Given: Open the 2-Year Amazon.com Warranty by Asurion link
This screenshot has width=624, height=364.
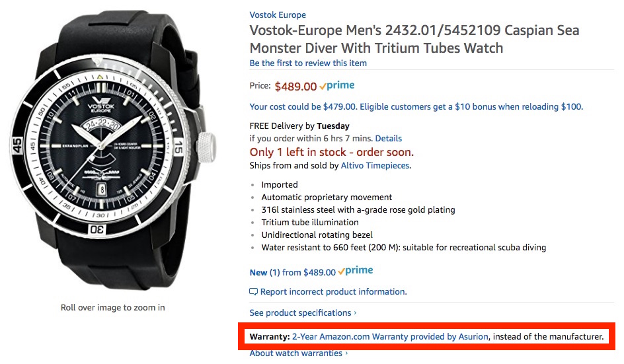Looking at the screenshot, I should coord(390,337).
